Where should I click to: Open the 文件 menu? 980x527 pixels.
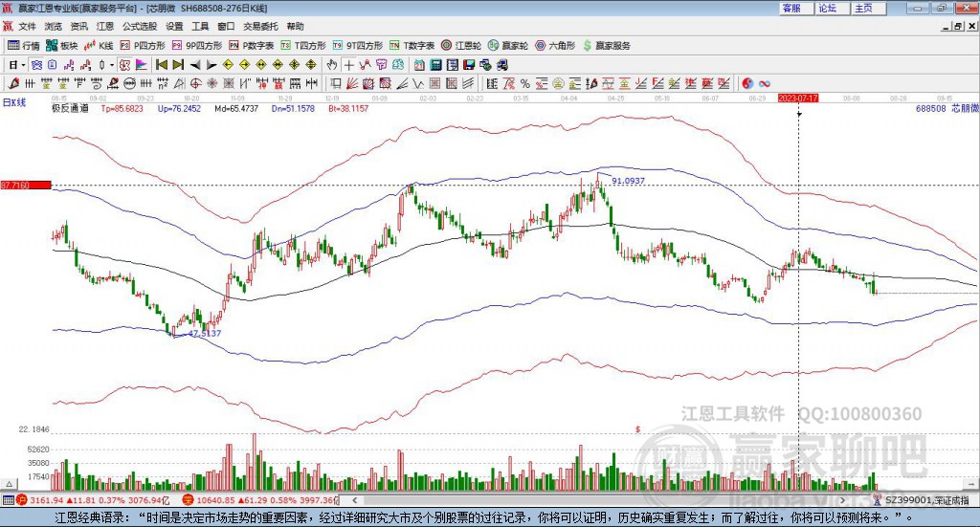tap(27, 26)
